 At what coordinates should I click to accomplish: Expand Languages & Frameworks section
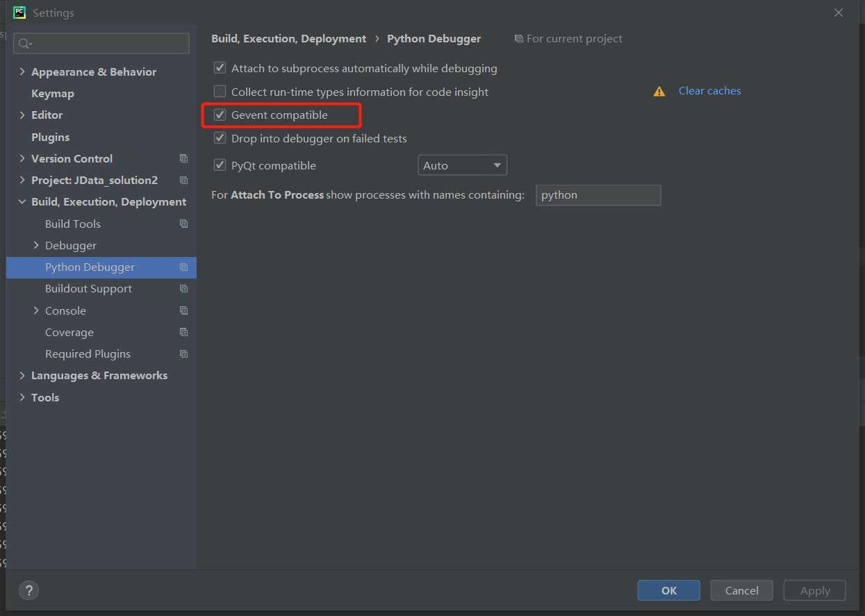22,376
